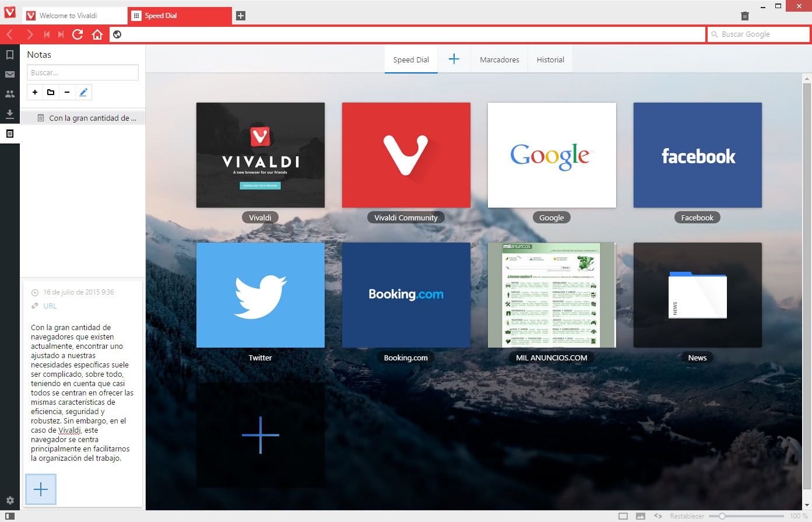Delete the selected note with minus
This screenshot has height=522, width=812.
[x=67, y=92]
